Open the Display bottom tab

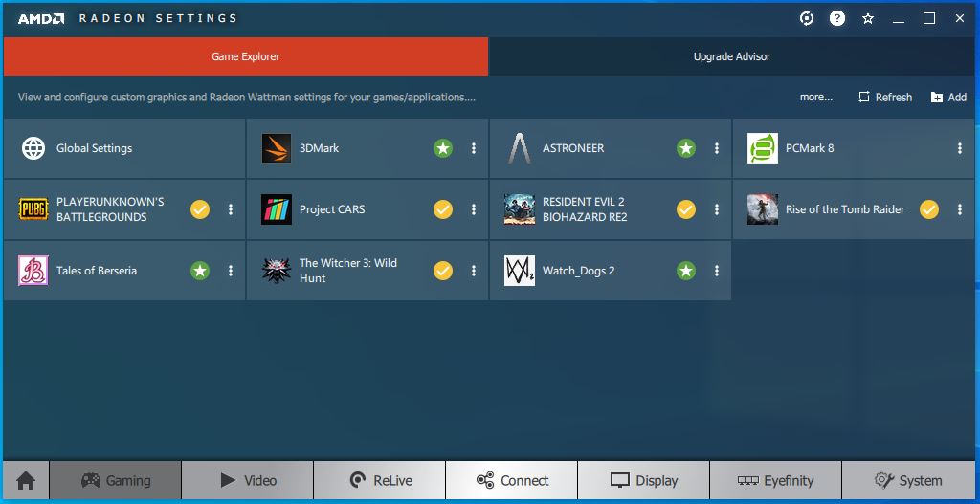tap(644, 480)
